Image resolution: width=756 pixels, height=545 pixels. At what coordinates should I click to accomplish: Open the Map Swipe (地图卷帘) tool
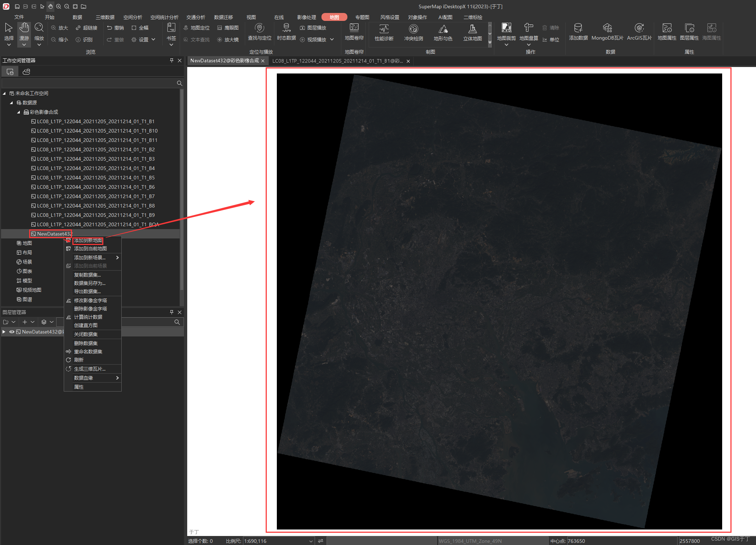(x=354, y=28)
